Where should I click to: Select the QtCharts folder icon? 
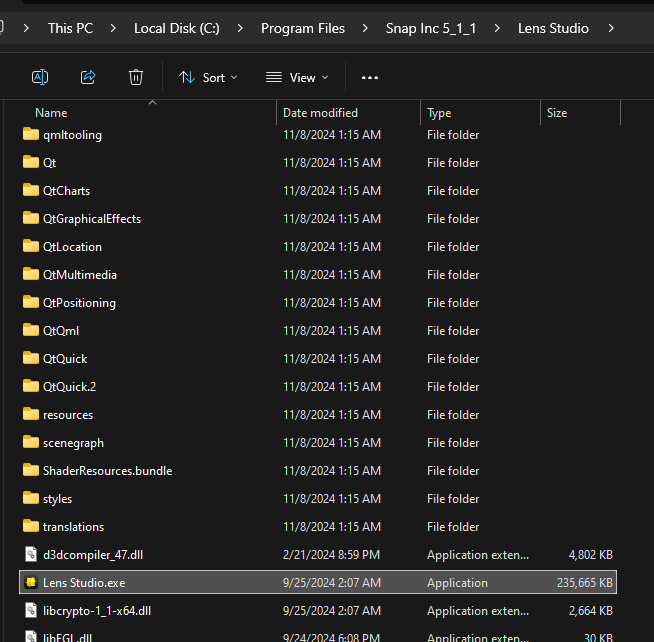[31, 190]
